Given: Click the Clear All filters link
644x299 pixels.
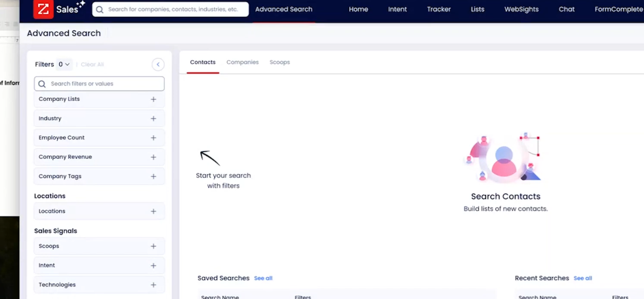Looking at the screenshot, I should pos(92,64).
